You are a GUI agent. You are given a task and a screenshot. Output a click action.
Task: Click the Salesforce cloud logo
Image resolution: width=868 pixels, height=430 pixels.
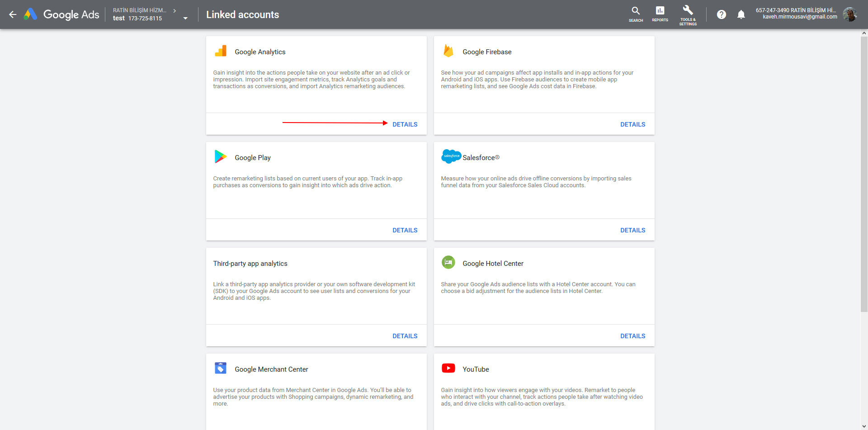tap(451, 156)
